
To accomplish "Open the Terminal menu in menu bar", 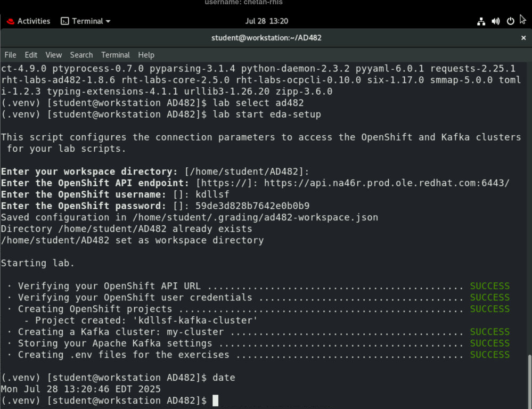I will pyautogui.click(x=115, y=55).
